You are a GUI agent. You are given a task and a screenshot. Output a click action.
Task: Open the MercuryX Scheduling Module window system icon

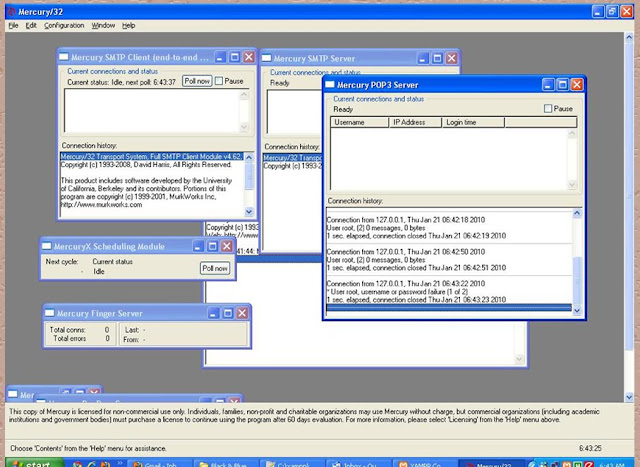[47, 246]
